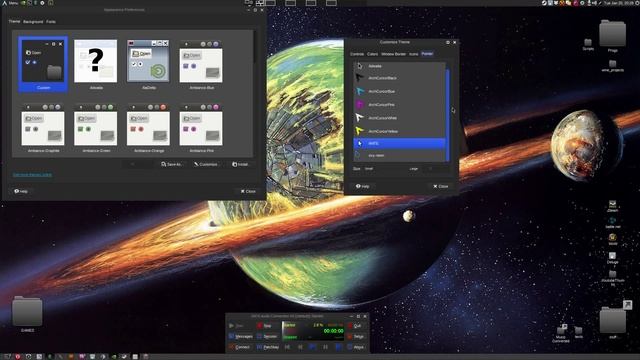
Task: Open the Scripts folder on the desktop
Action: [588, 44]
